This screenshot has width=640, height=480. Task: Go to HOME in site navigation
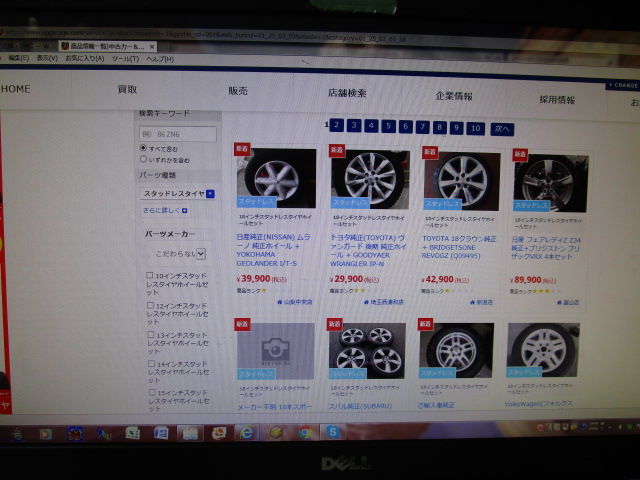[x=16, y=89]
